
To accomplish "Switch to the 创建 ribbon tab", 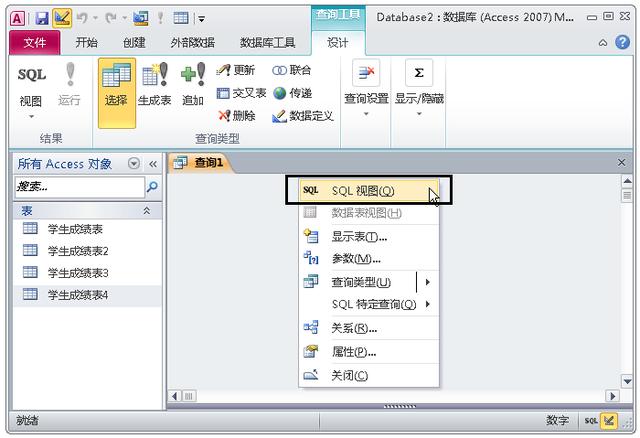I will tap(134, 42).
